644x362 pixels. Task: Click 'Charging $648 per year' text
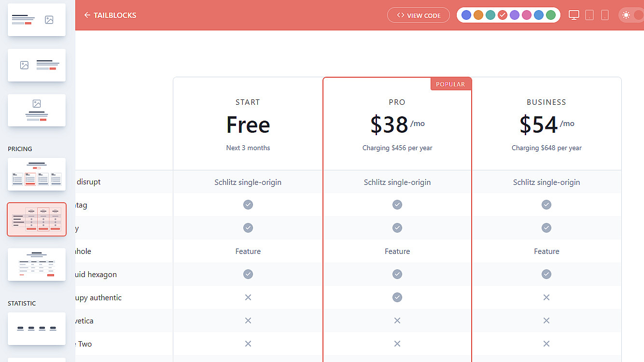pos(546,148)
